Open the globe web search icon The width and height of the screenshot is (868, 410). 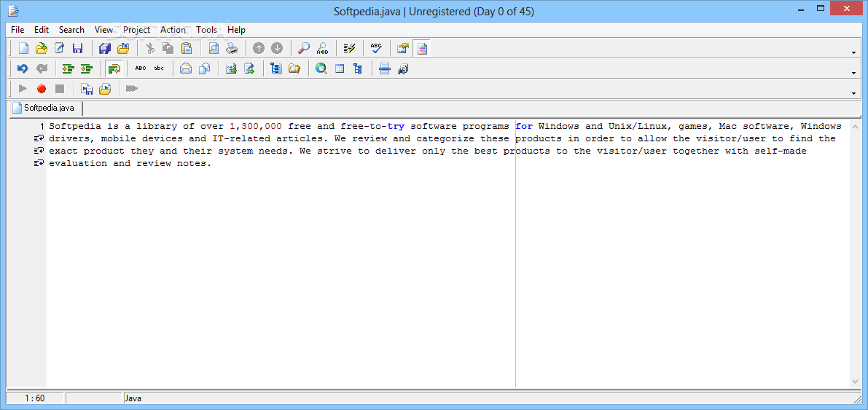coord(321,68)
